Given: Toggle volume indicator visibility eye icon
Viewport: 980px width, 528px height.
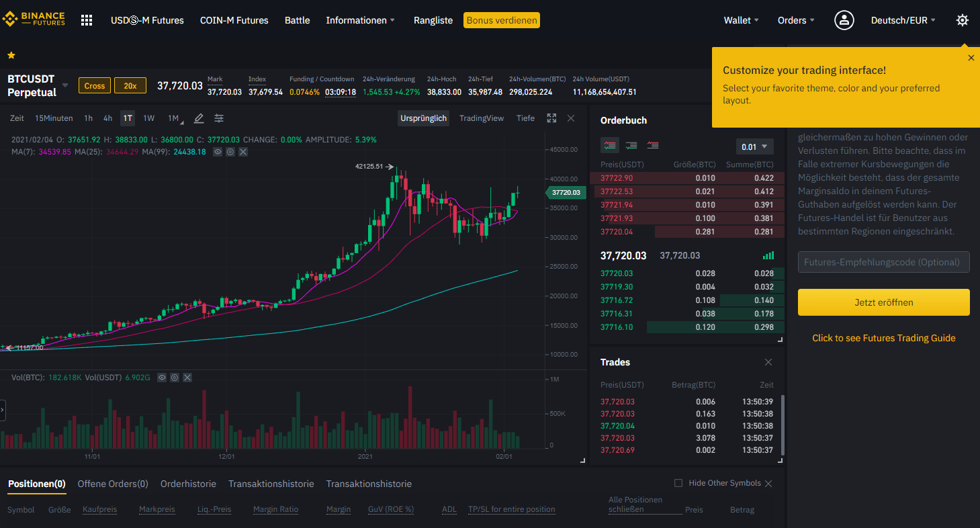Looking at the screenshot, I should tap(162, 378).
